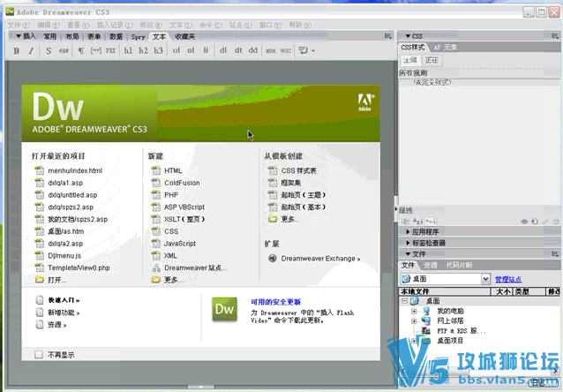This screenshot has width=563, height=392.
Task: Collapse the CSS panel group arrow
Action: pos(408,36)
